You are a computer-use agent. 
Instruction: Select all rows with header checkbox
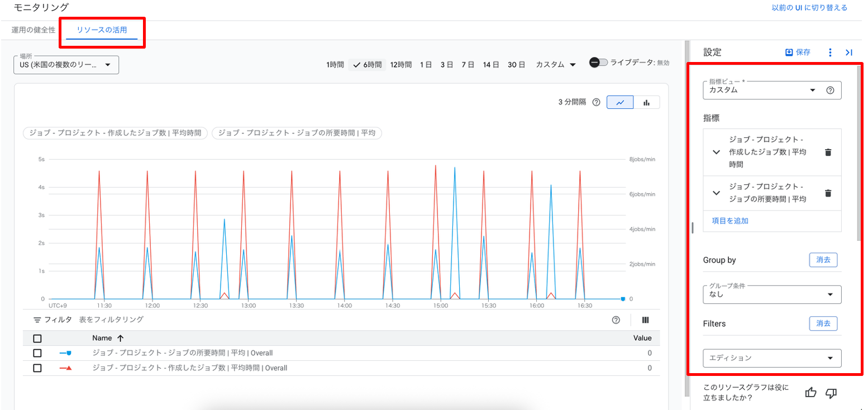tap(37, 338)
